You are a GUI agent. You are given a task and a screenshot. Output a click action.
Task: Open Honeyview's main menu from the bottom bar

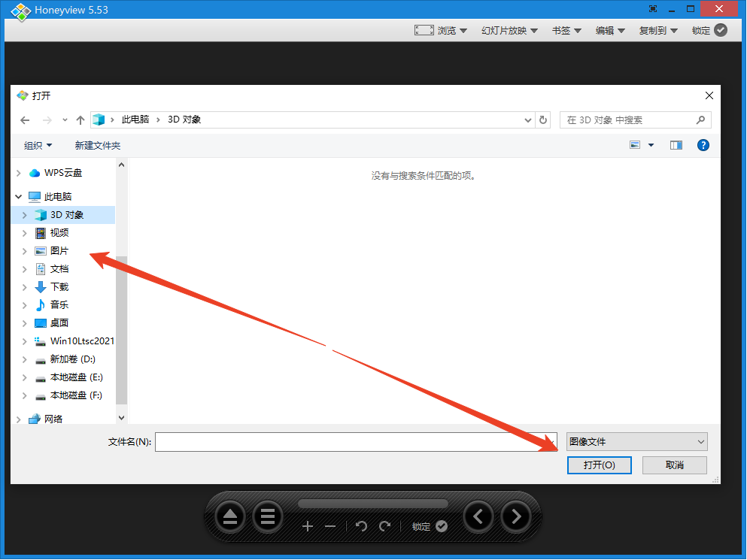pos(268,517)
